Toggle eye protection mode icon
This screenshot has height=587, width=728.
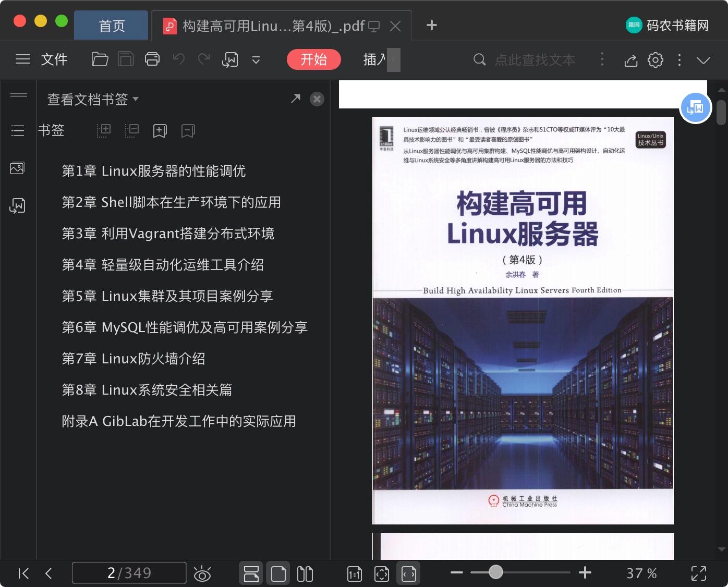pos(202,574)
